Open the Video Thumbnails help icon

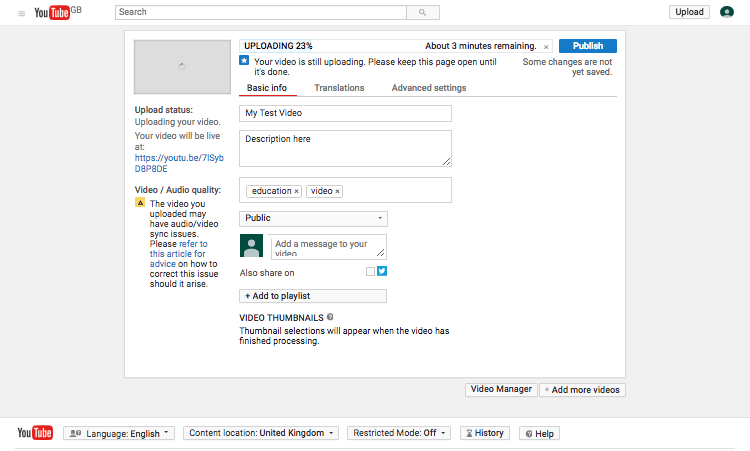click(330, 317)
